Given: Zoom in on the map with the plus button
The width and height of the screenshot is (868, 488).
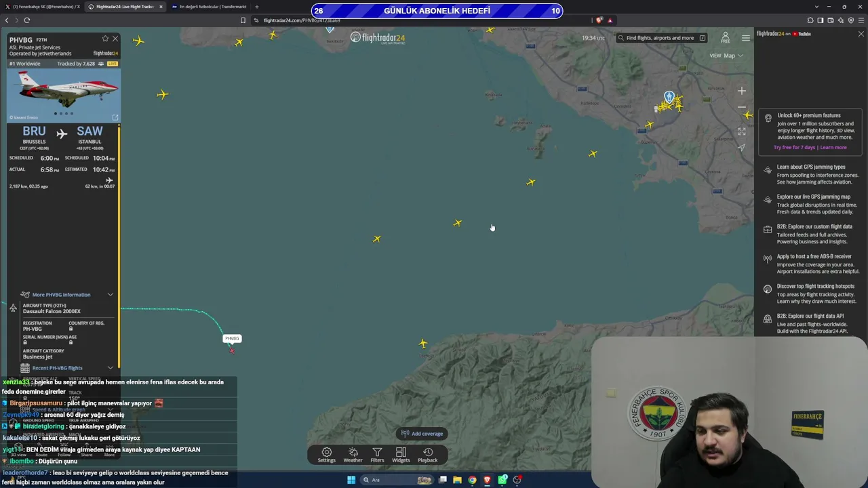Looking at the screenshot, I should tap(742, 91).
